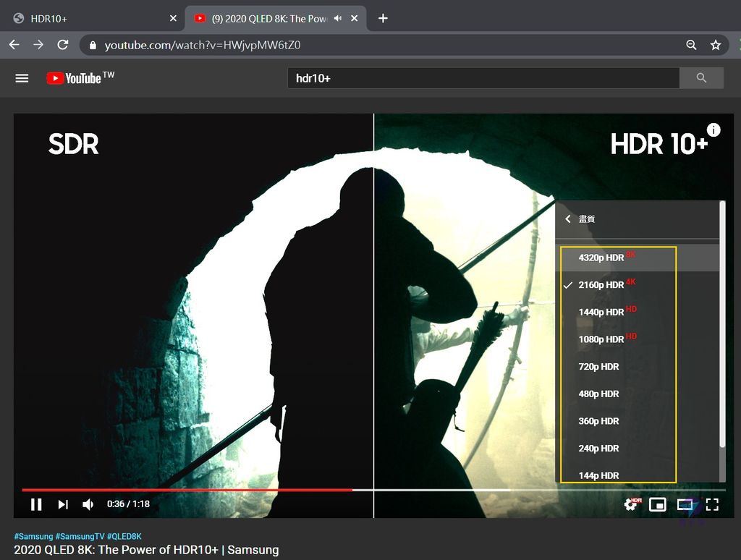Open the #SamsungTV hashtag link
The height and width of the screenshot is (560, 741).
[x=80, y=536]
